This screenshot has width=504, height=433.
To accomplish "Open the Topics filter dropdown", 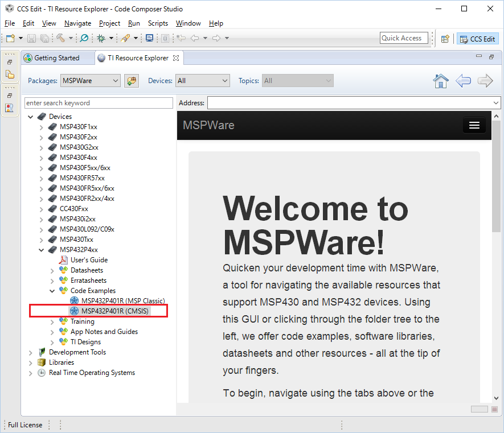I will coord(298,81).
